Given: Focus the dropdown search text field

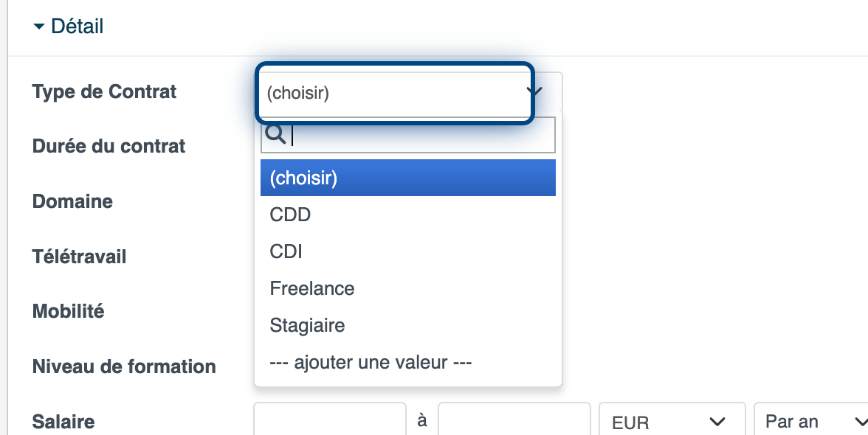Looking at the screenshot, I should (421, 135).
